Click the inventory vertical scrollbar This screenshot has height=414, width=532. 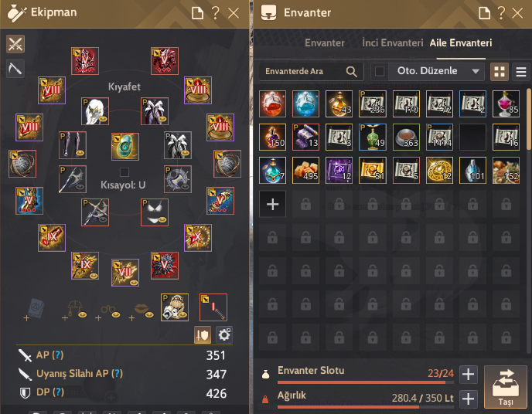coord(529,119)
